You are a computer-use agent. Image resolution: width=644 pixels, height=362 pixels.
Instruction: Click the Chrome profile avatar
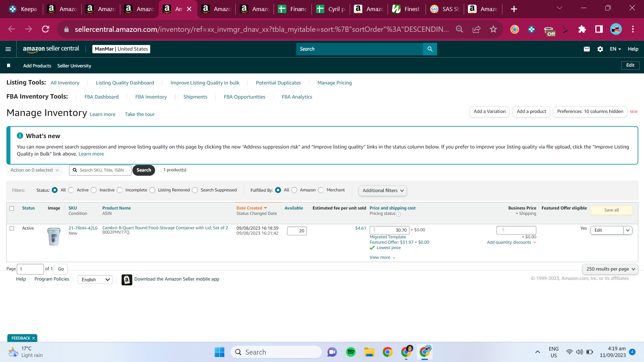[616, 29]
